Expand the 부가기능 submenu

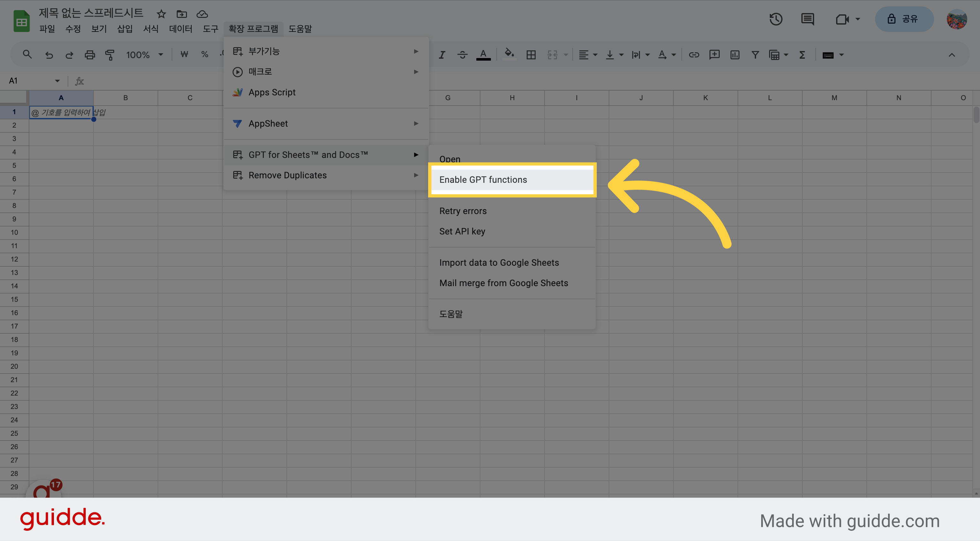click(326, 51)
